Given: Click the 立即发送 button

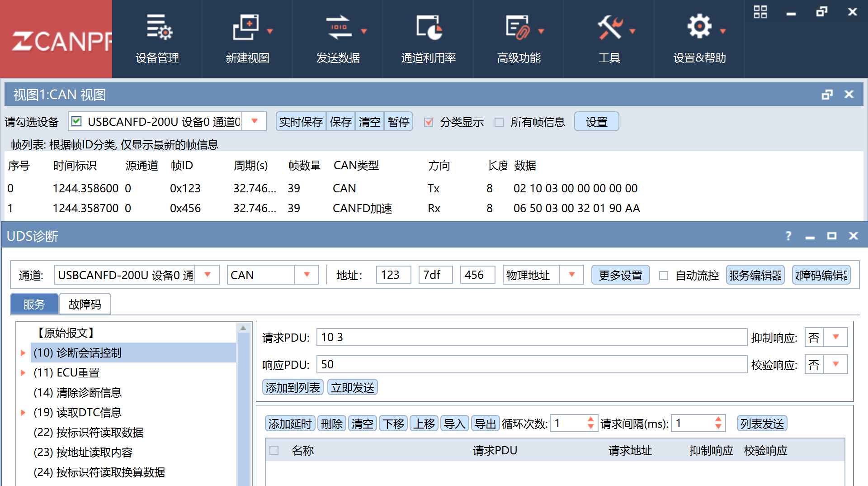Looking at the screenshot, I should 353,387.
